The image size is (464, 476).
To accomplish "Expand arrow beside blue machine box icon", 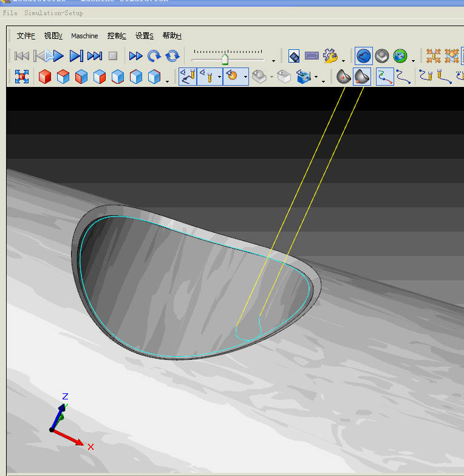I will tap(316, 77).
